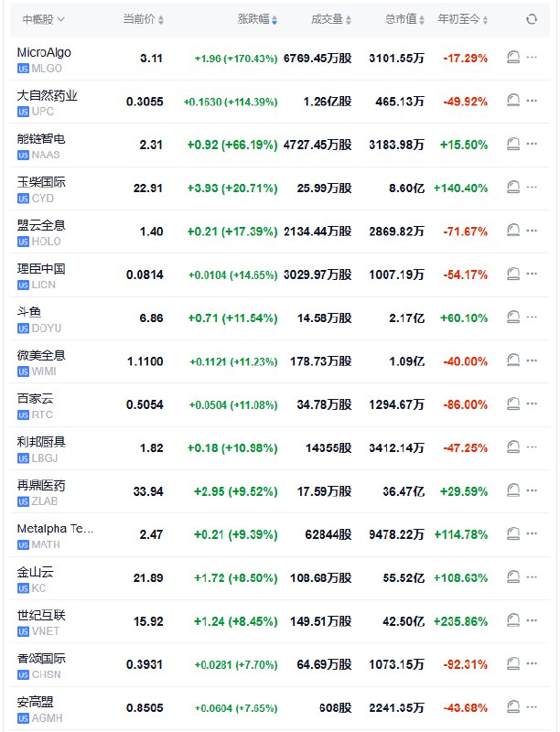Screen dimensions: 560x732
Task: Open more options for 微美全息
Action: tap(532, 361)
